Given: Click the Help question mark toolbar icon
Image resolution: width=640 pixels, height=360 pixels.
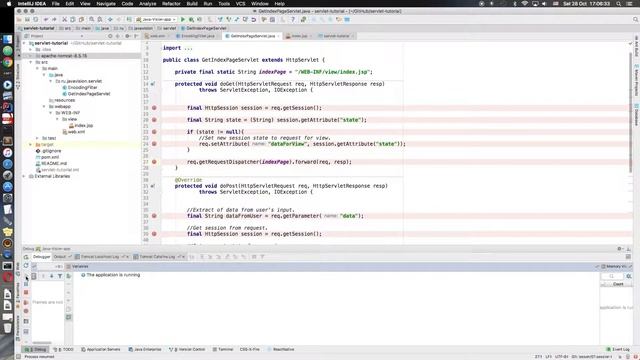Looking at the screenshot, I should (x=293, y=19).
